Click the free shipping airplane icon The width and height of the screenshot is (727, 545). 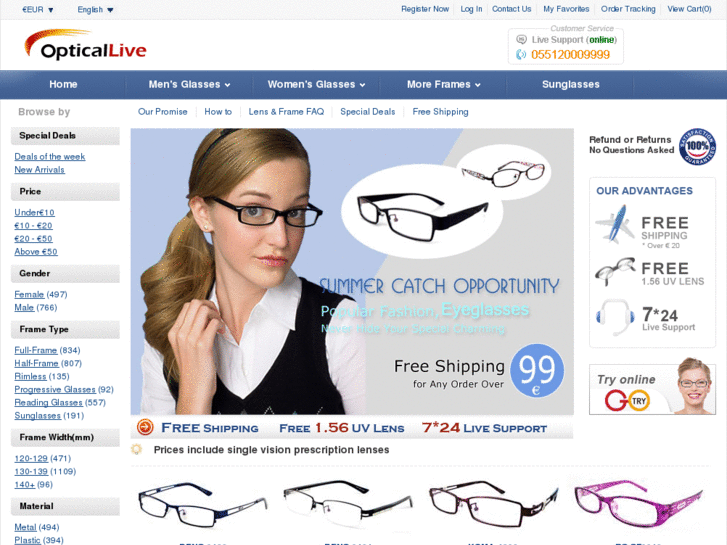[615, 224]
